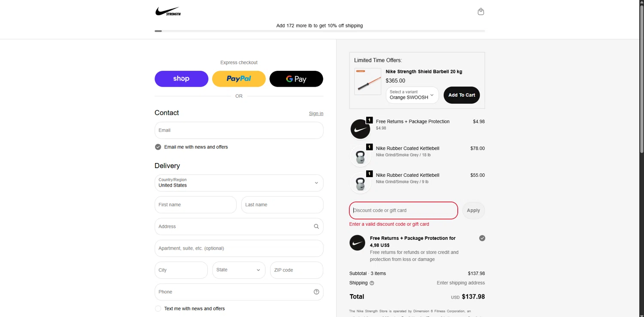Viewport: 644px width, 317px height.
Task: Click 'Add 172 more lb' shipping message
Action: 319,26
